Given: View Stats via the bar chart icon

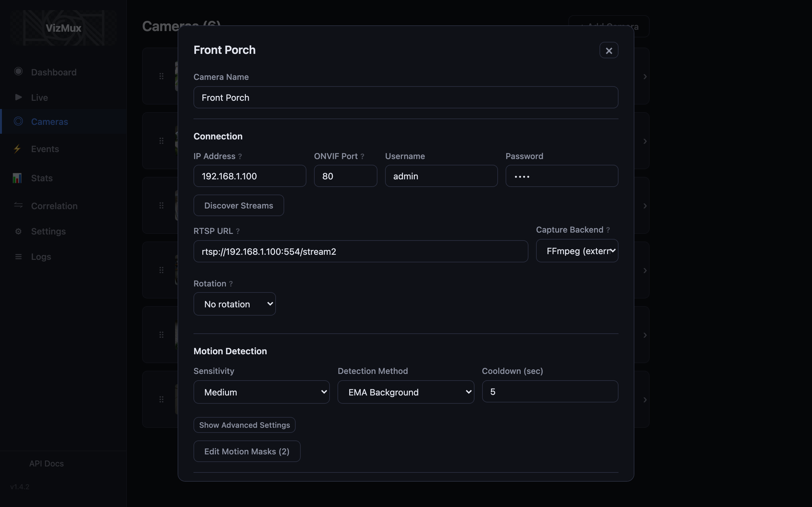Looking at the screenshot, I should [17, 178].
